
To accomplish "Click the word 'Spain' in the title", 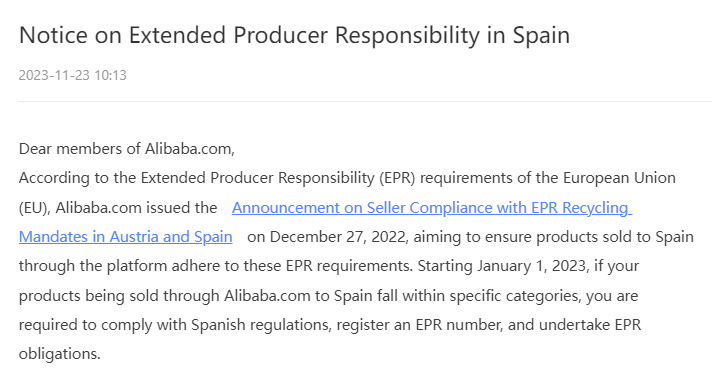I will (x=541, y=35).
